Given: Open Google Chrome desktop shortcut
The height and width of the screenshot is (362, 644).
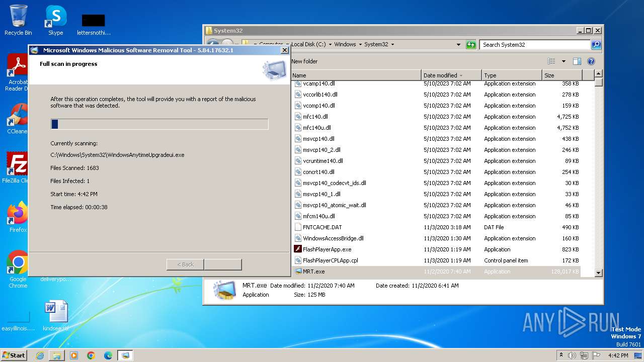Looking at the screenshot, I should click(18, 269).
